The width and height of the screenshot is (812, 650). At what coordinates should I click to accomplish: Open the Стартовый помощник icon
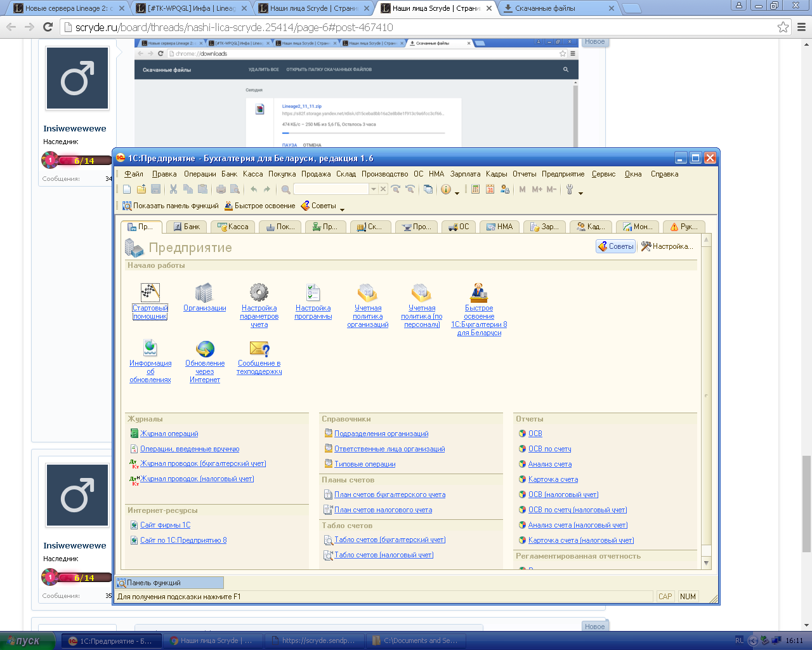(x=150, y=293)
